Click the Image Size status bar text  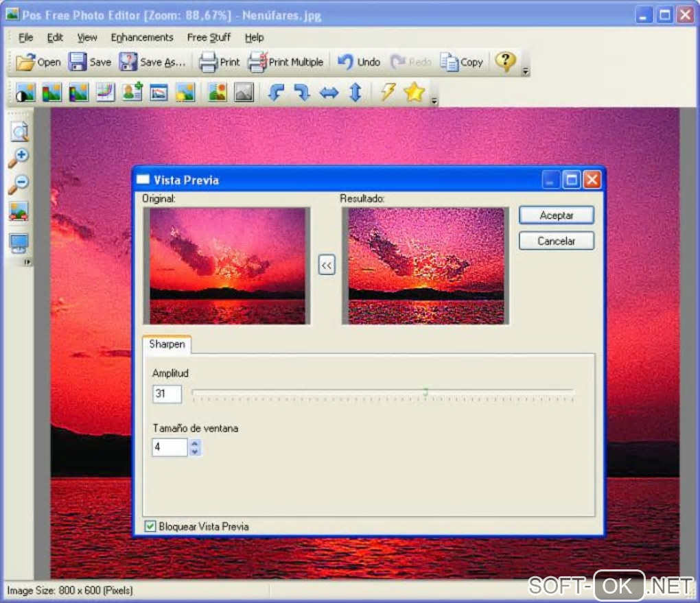(69, 591)
